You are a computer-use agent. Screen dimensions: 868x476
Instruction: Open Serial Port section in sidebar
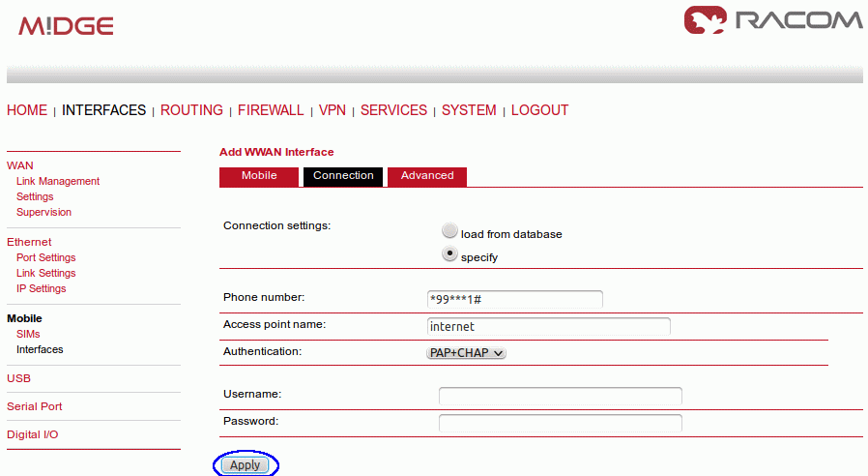pyautogui.click(x=35, y=406)
